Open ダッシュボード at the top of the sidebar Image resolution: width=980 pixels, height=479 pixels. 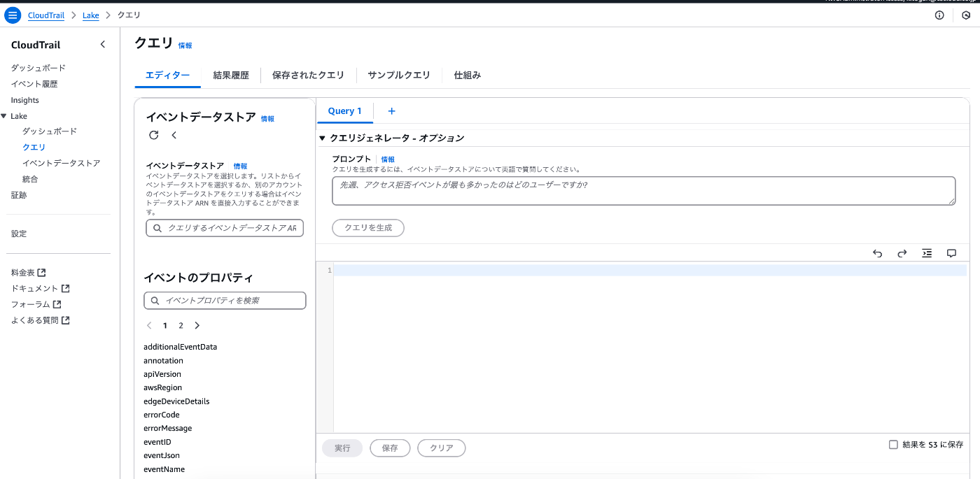[38, 68]
